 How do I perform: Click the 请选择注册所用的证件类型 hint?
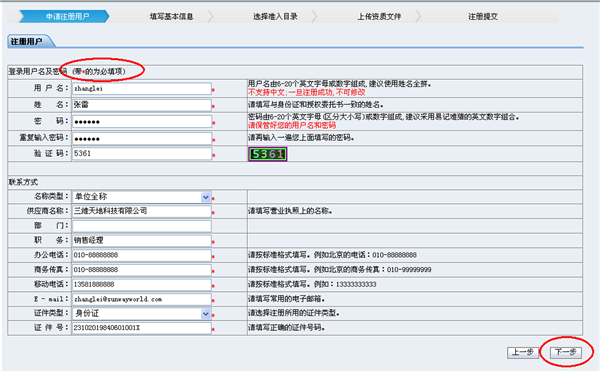pos(294,313)
